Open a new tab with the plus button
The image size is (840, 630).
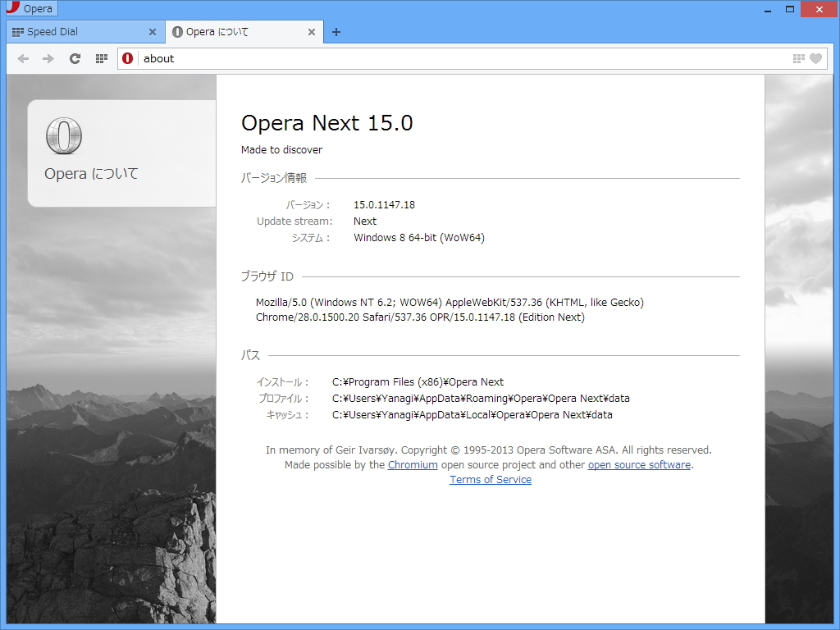click(x=336, y=32)
